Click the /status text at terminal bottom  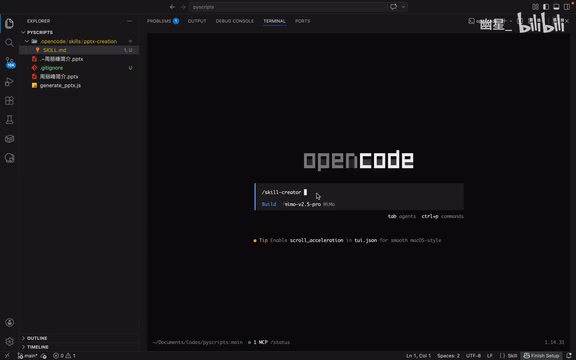[280, 342]
